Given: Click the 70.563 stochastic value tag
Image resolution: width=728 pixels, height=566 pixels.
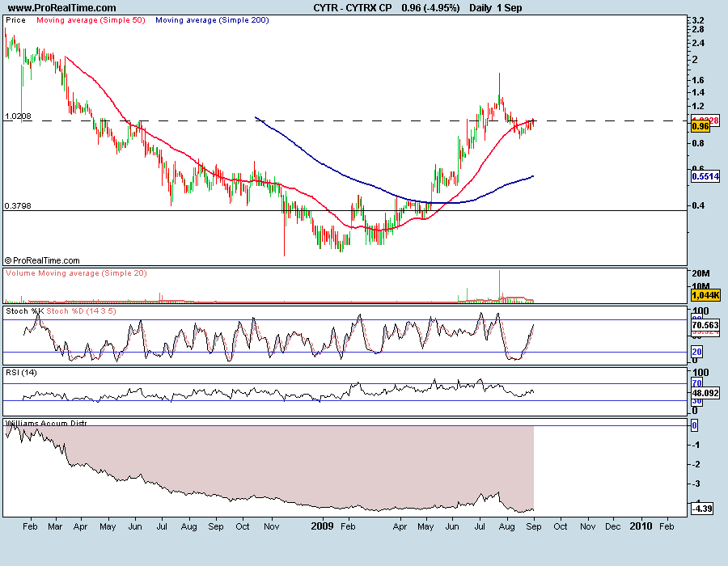Looking at the screenshot, I should (704, 326).
